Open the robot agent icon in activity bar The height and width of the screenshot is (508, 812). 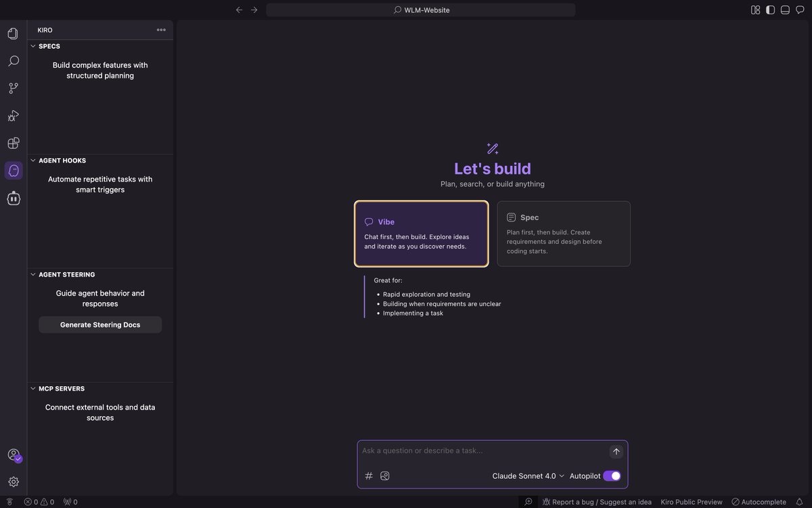(14, 198)
